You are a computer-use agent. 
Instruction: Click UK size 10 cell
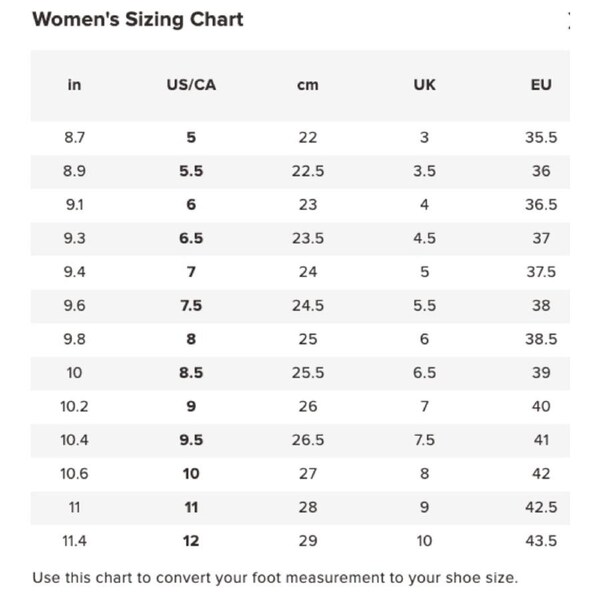coord(424,541)
